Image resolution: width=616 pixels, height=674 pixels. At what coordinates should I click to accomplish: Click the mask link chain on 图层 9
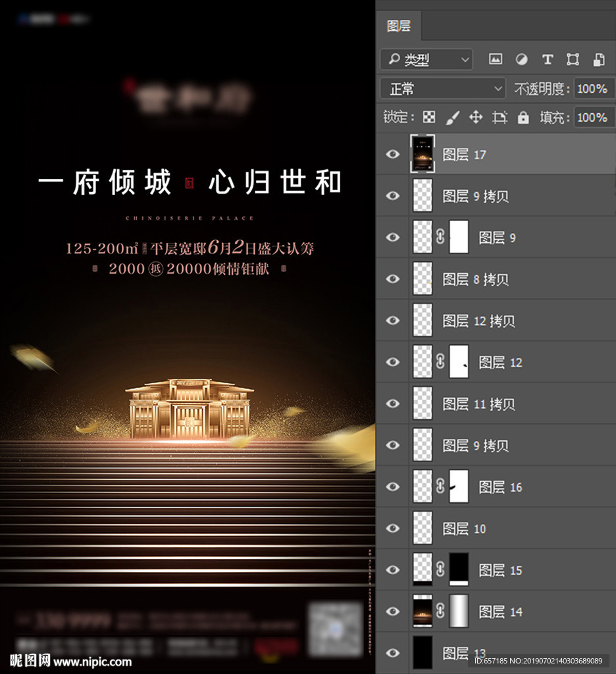(x=440, y=237)
